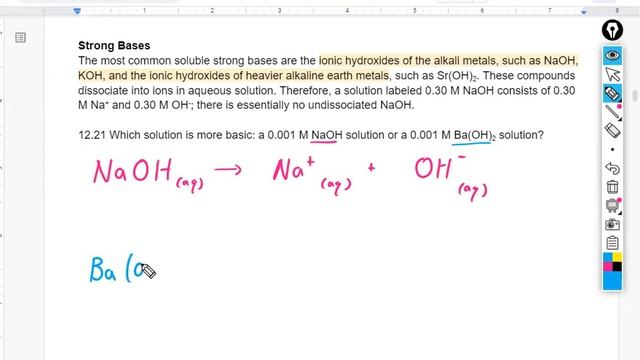Select the highlighter marker tool

[612, 93]
